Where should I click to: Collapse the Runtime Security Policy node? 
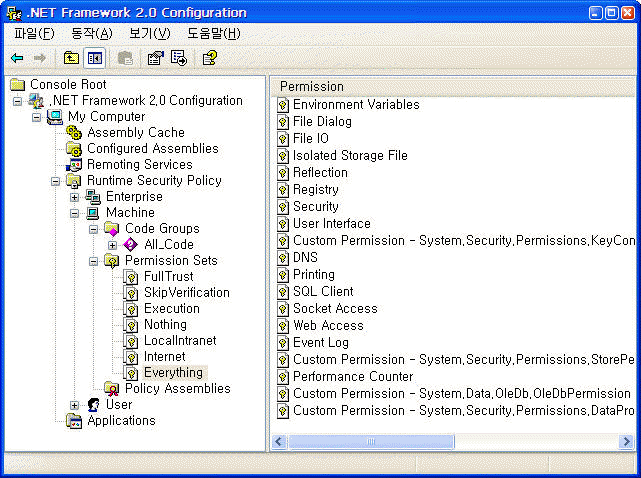click(x=56, y=181)
